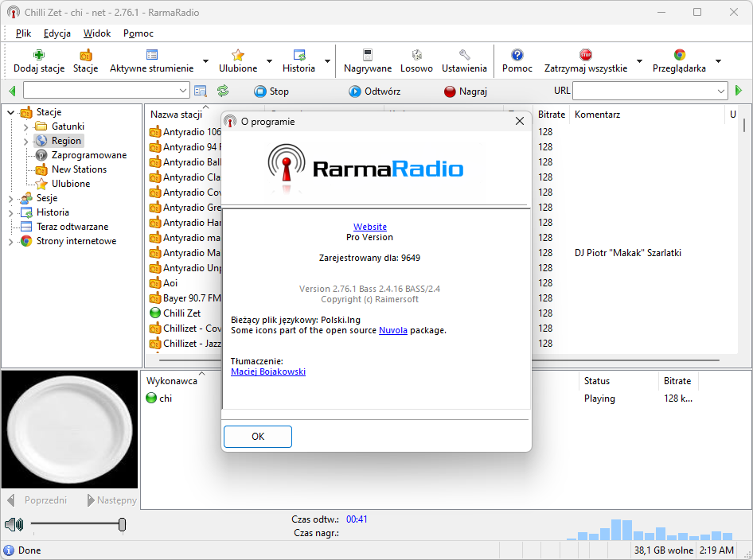Open the Przeglądarka dropdown arrow
Viewport: 753px width, 560px height.
[719, 61]
